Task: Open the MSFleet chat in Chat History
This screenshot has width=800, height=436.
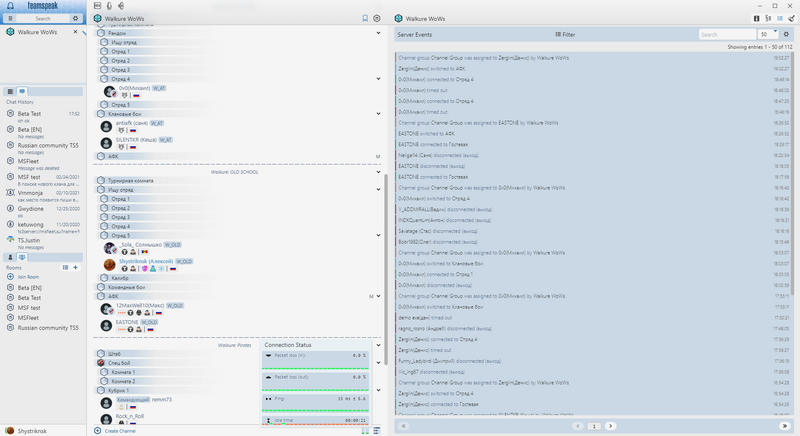Action: tap(43, 164)
